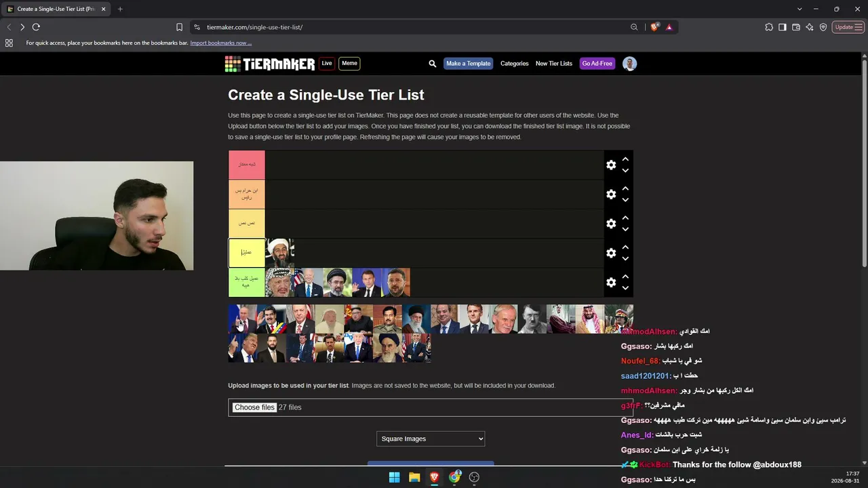Edit the orange second tier label
This screenshot has height=488, width=868.
pos(247,194)
